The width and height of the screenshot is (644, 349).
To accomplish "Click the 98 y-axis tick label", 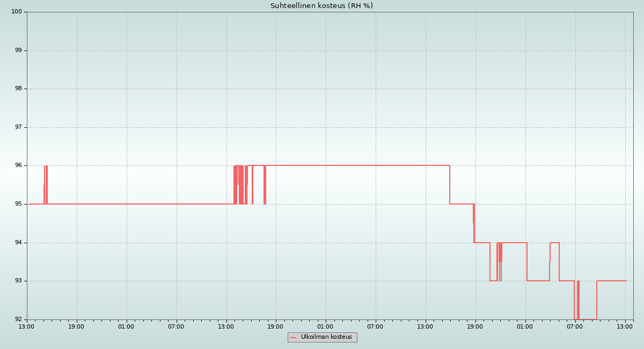I will [x=18, y=89].
